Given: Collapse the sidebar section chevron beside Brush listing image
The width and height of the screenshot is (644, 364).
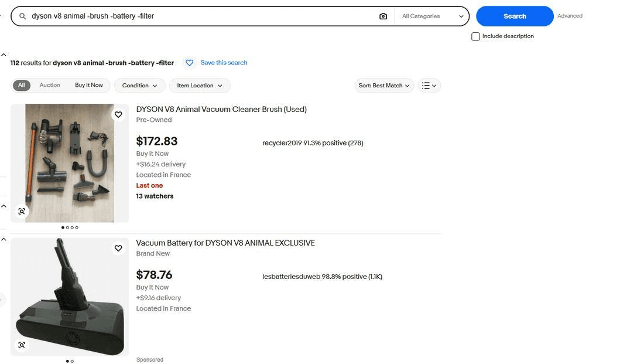Looking at the screenshot, I should click(4, 206).
